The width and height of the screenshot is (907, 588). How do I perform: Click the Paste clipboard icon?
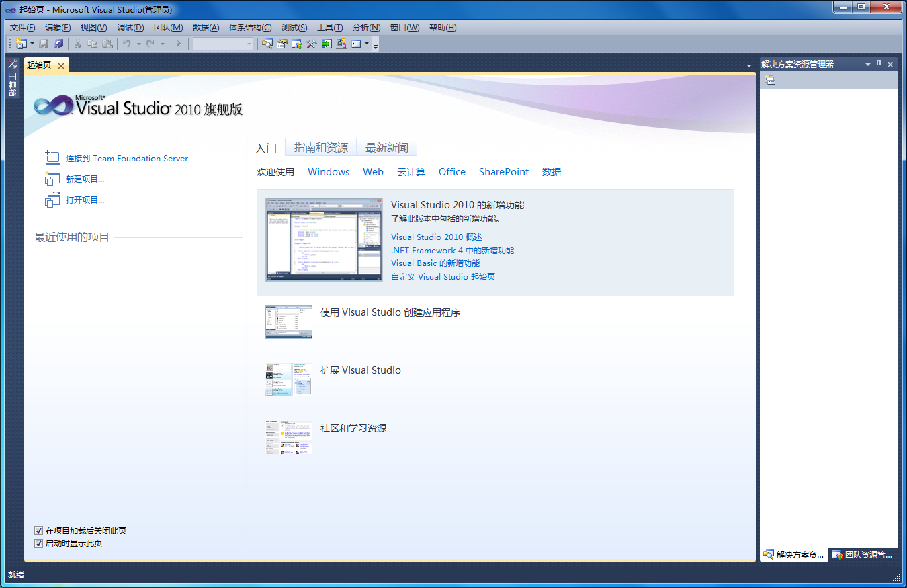[x=107, y=44]
